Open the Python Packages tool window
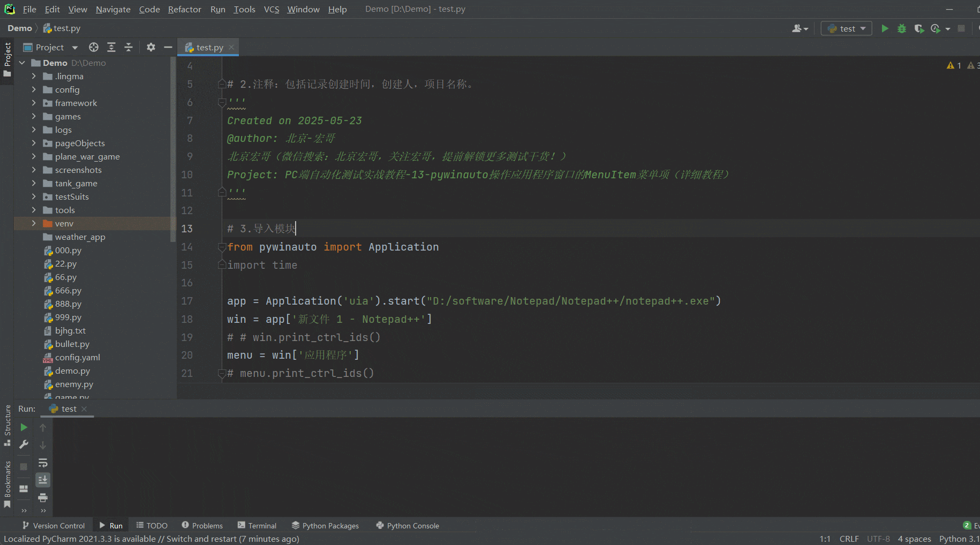Viewport: 980px width, 545px height. point(325,526)
